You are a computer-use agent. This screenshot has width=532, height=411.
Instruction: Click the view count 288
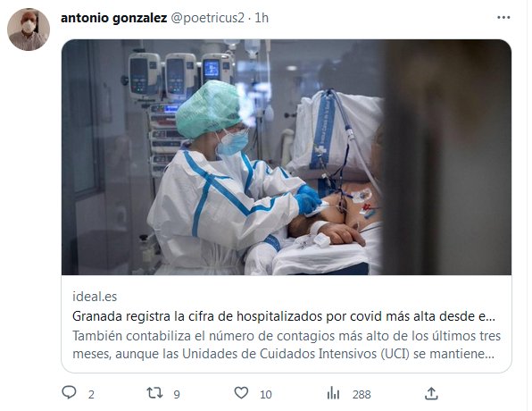click(362, 395)
